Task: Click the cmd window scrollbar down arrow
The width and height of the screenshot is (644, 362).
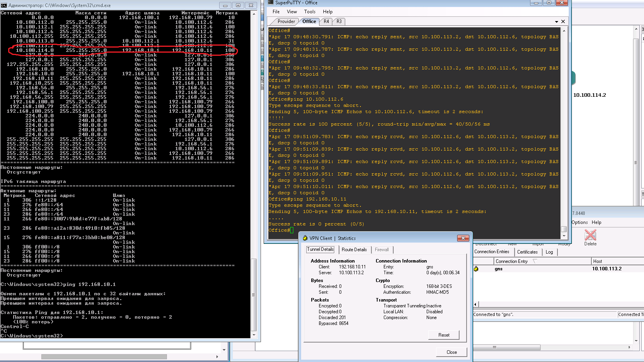Action: pos(254,335)
